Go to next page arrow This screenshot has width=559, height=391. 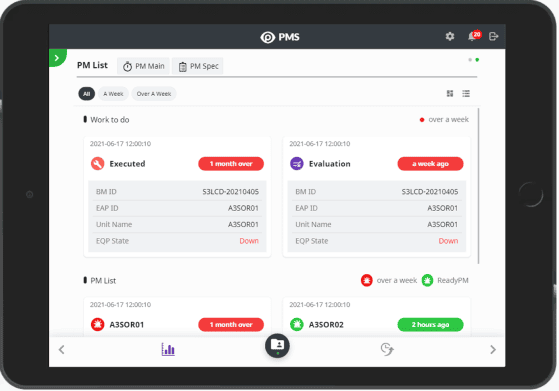493,350
